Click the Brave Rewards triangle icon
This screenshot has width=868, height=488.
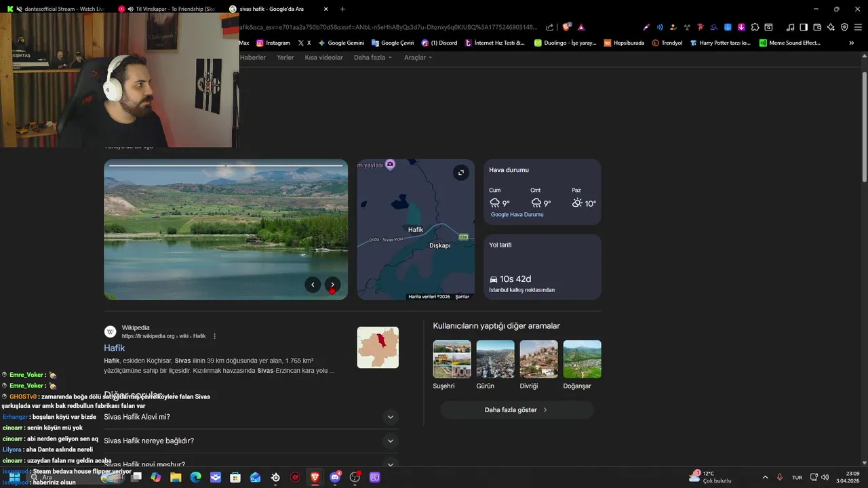[581, 27]
